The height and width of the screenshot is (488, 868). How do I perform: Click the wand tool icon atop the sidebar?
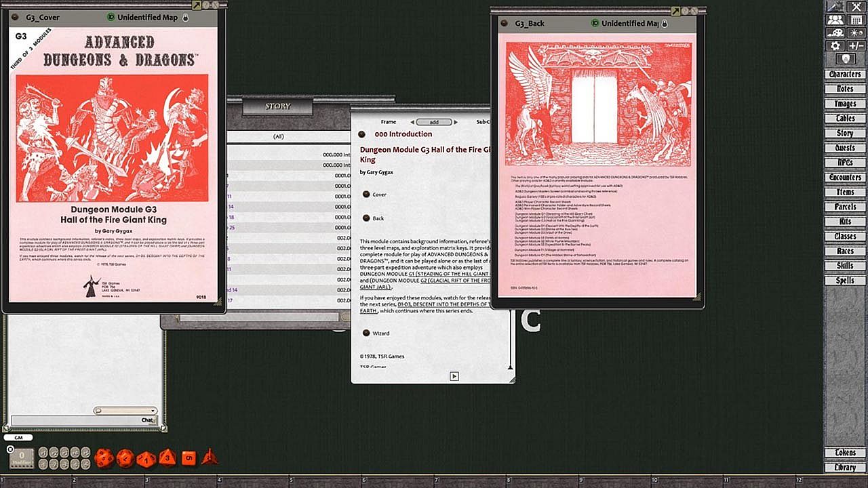[x=835, y=6]
